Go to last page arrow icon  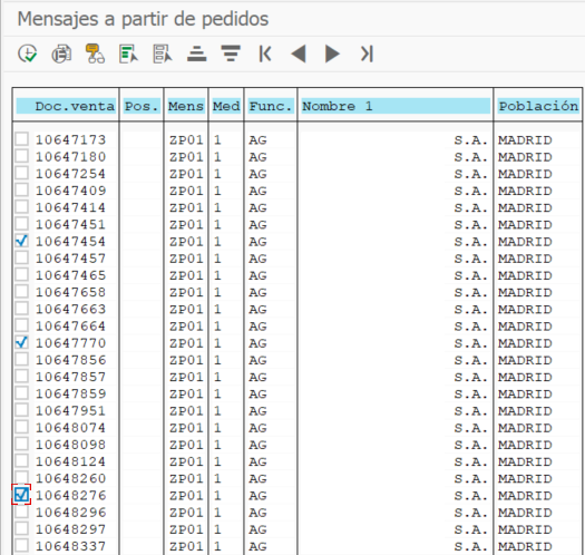tap(366, 54)
